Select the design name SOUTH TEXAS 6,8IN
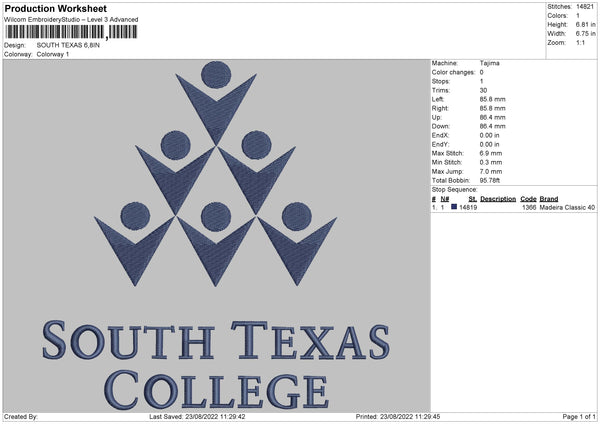Screen dimensions: 600x424 68,45
